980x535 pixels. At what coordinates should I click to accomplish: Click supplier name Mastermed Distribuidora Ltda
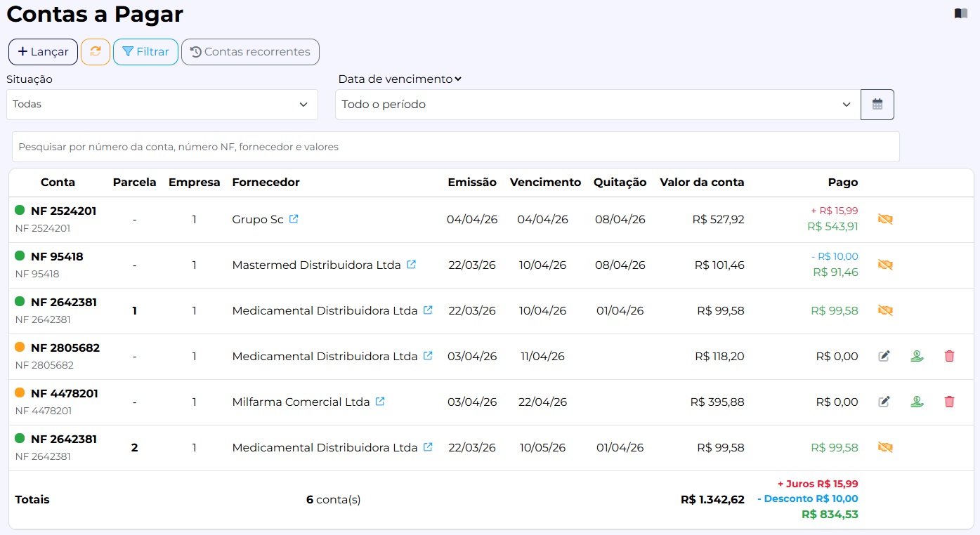pyautogui.click(x=316, y=265)
